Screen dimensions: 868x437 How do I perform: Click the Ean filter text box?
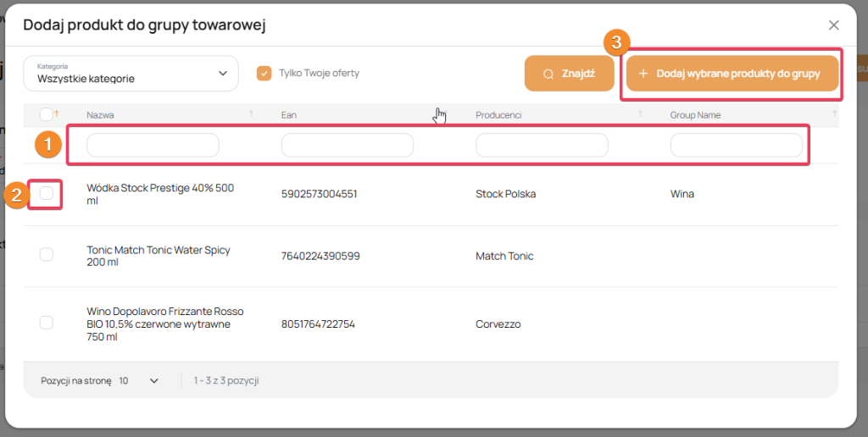[x=347, y=146]
